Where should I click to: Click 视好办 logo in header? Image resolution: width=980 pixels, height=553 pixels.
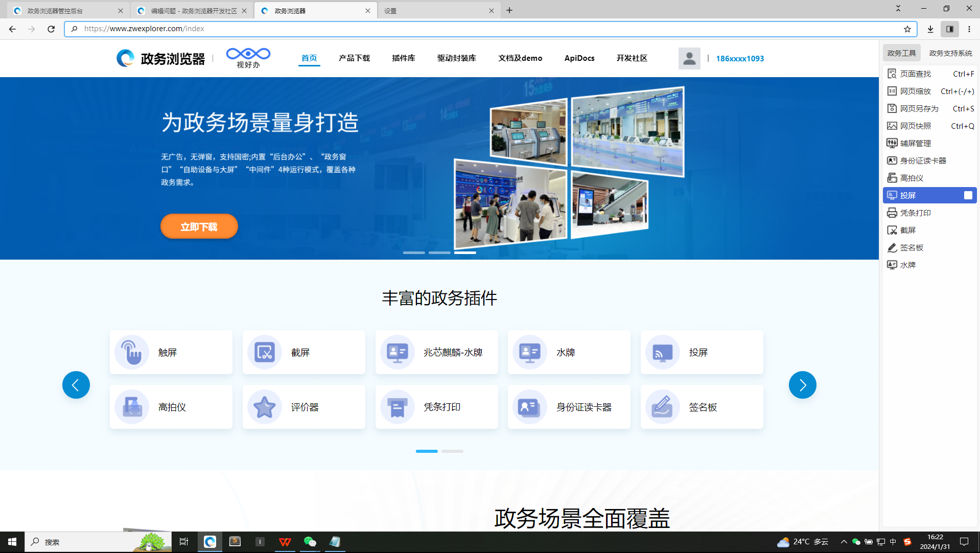point(248,58)
